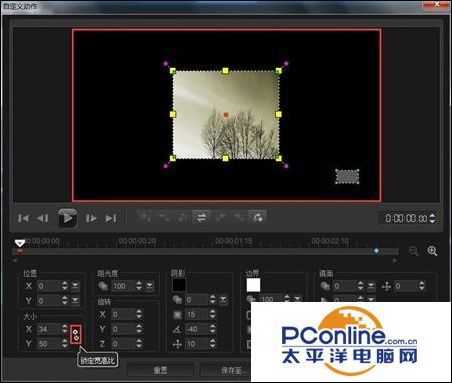Click the shadow opacity value field
The image size is (452, 383).
(197, 300)
